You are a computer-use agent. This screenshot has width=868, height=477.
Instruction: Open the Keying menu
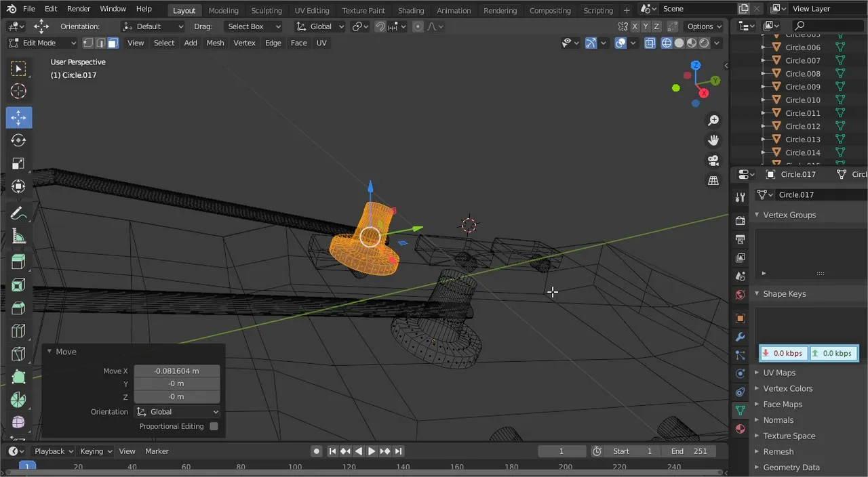(x=95, y=451)
